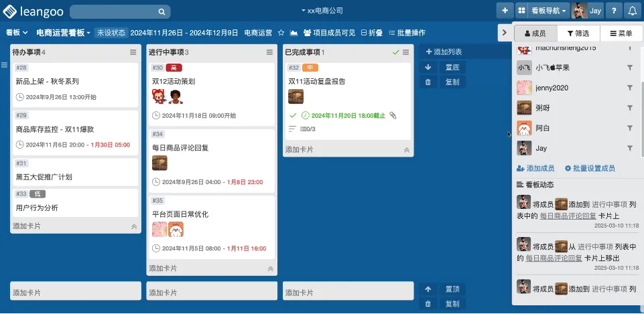Click the trash icon beside upper 复制
644x314 pixels.
pos(428,82)
